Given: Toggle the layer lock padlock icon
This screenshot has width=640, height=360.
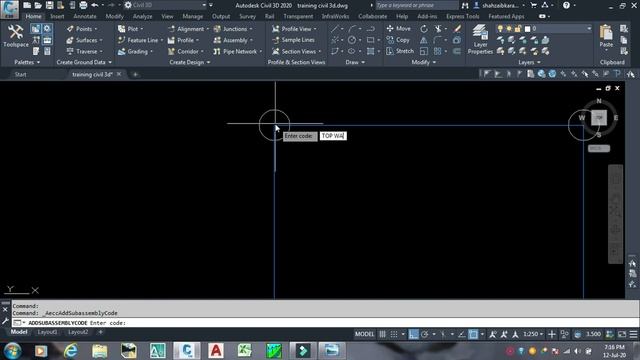Looking at the screenshot, I should [518, 29].
